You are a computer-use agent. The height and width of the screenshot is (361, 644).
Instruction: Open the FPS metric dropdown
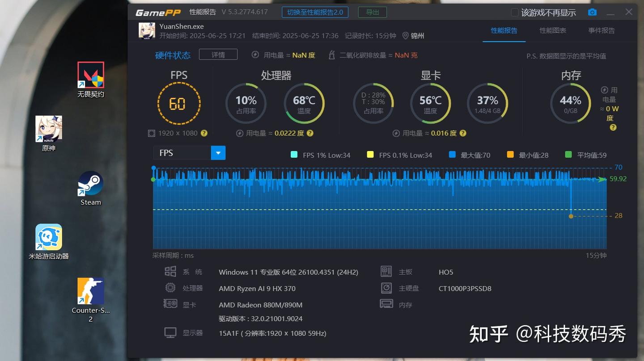click(218, 153)
